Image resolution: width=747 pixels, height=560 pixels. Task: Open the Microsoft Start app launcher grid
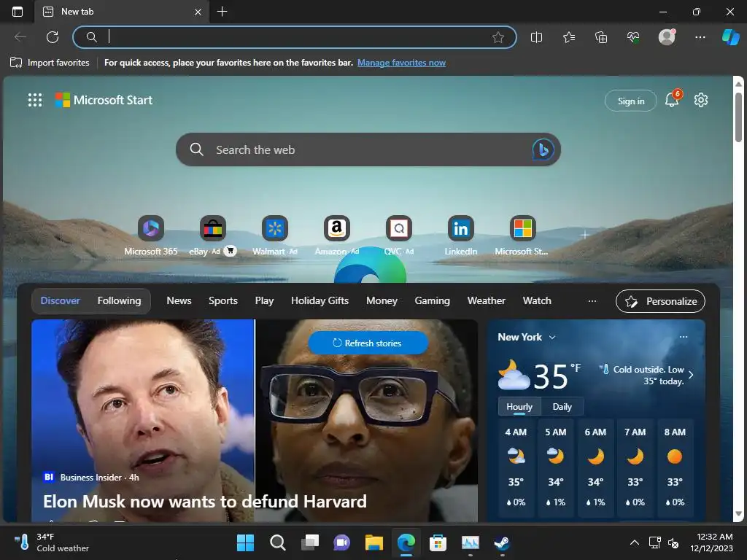point(35,100)
